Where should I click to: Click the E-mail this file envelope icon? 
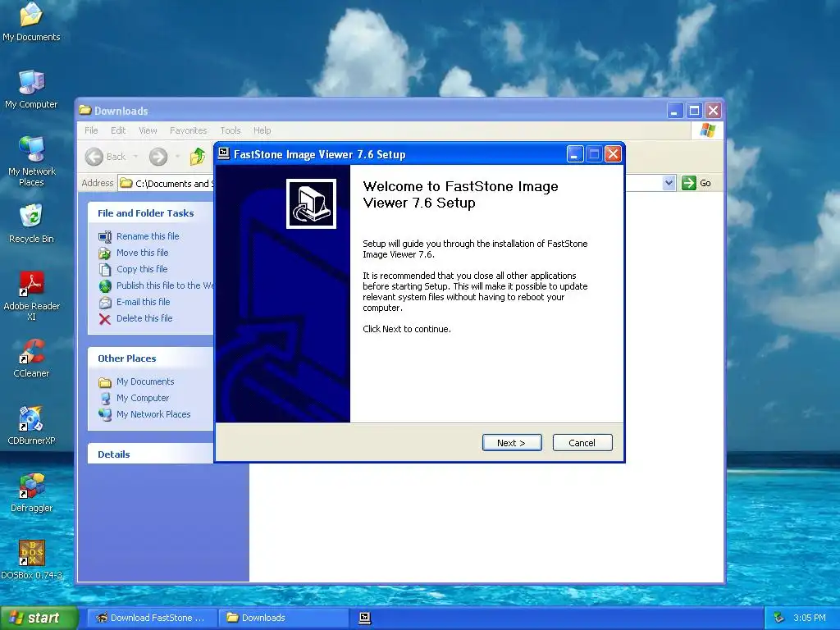[x=105, y=302]
